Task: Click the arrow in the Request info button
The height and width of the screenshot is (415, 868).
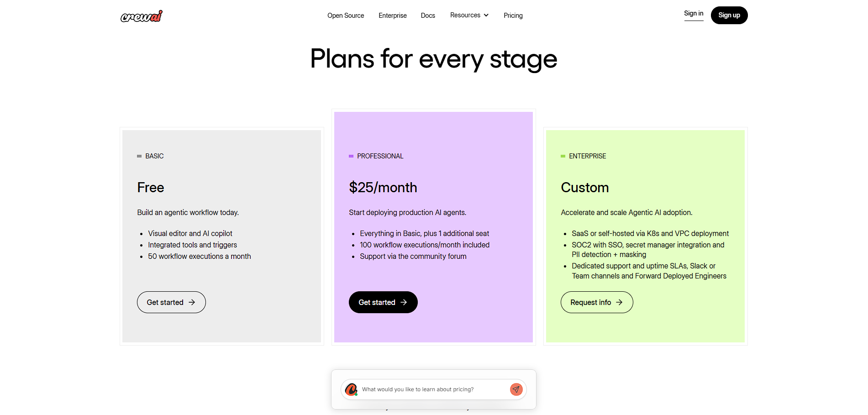Action: 619,302
